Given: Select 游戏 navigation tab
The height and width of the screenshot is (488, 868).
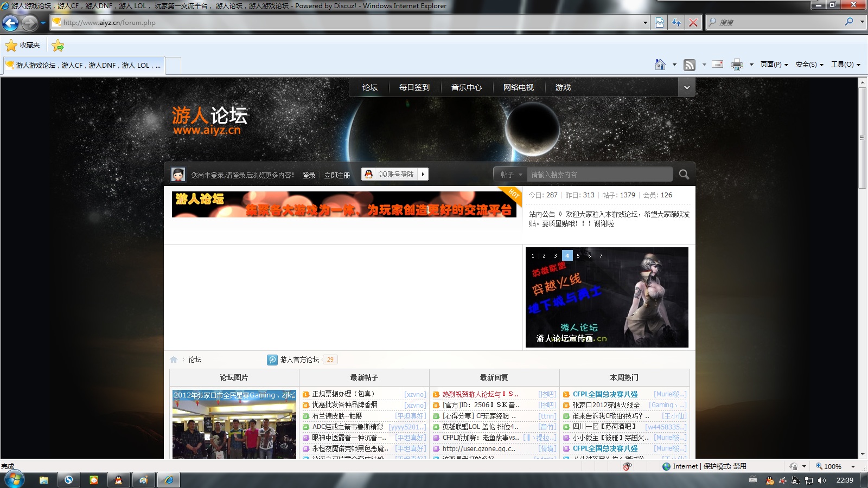Looking at the screenshot, I should (563, 87).
